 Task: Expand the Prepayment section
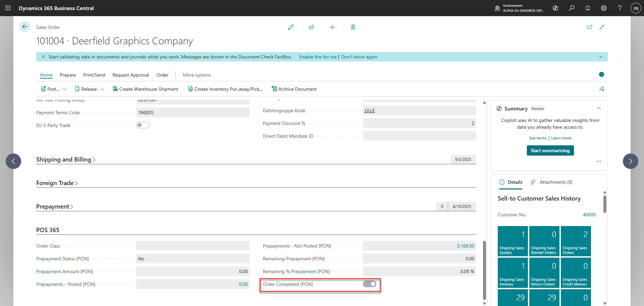click(55, 207)
